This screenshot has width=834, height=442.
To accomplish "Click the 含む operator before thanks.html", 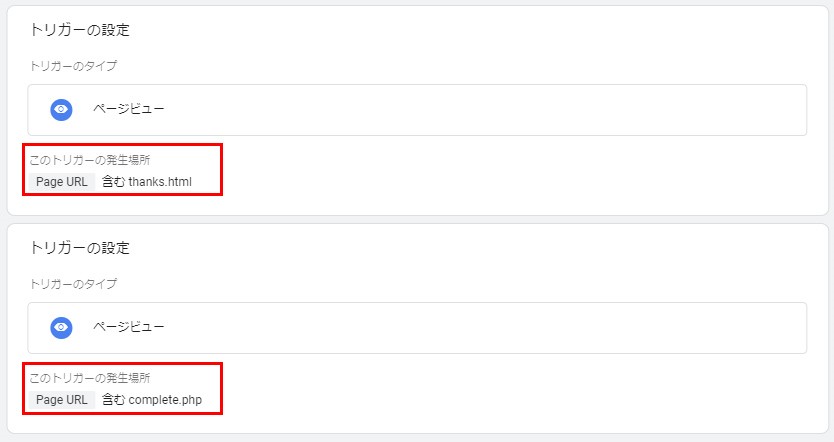I will pos(113,182).
